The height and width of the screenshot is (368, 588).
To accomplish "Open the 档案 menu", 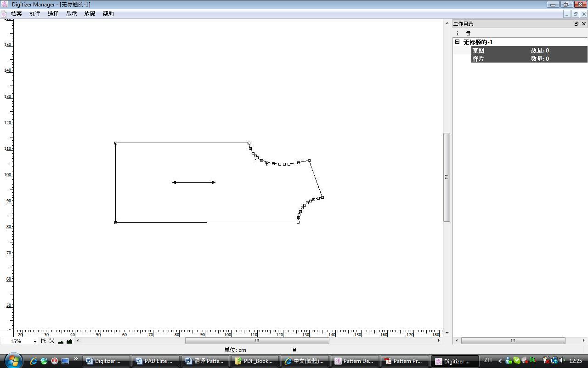I will (x=16, y=14).
